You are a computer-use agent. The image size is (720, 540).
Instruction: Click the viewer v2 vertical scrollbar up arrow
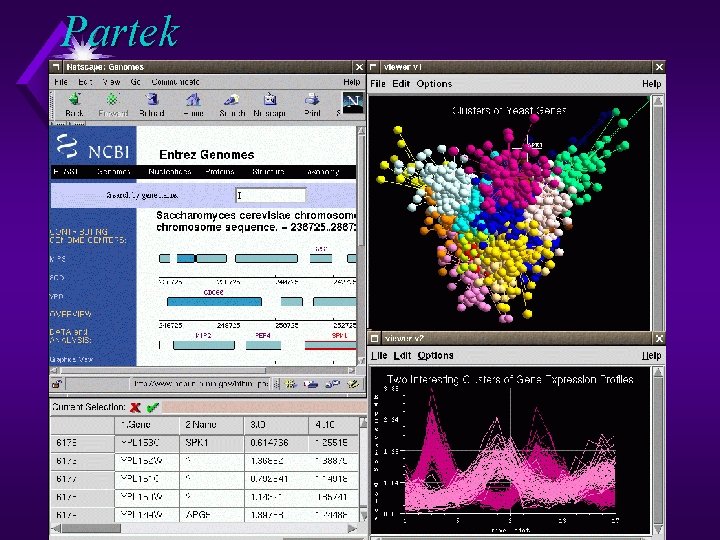tap(658, 372)
